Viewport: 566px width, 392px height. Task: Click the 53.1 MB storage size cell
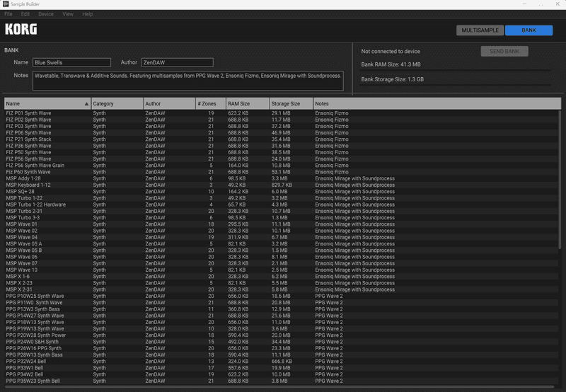pos(281,172)
